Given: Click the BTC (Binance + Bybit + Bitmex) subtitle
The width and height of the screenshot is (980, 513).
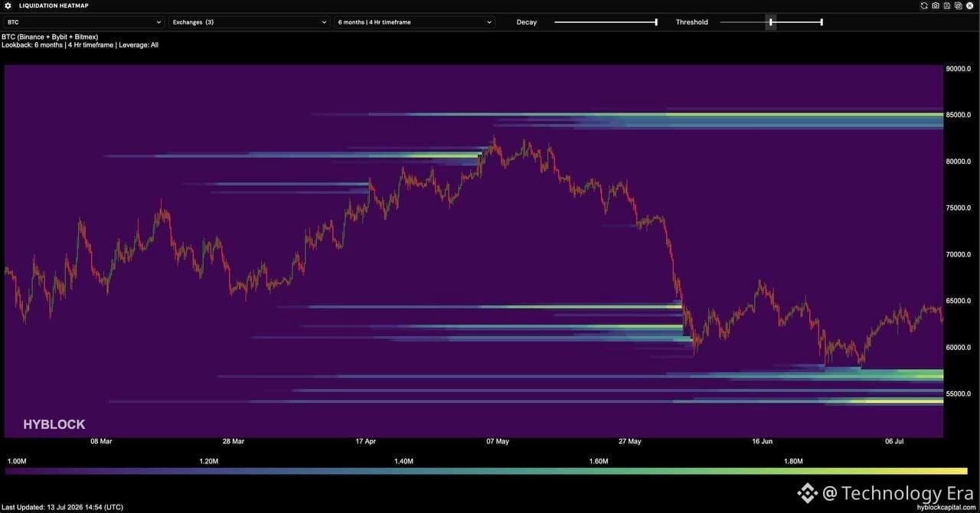Looking at the screenshot, I should [50, 37].
